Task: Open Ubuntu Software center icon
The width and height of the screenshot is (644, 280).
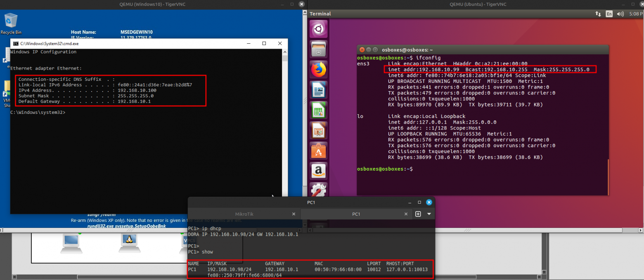Action: point(318,150)
